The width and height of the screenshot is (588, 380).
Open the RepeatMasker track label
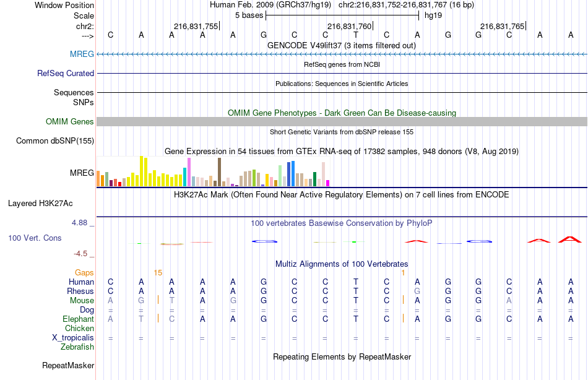(68, 365)
